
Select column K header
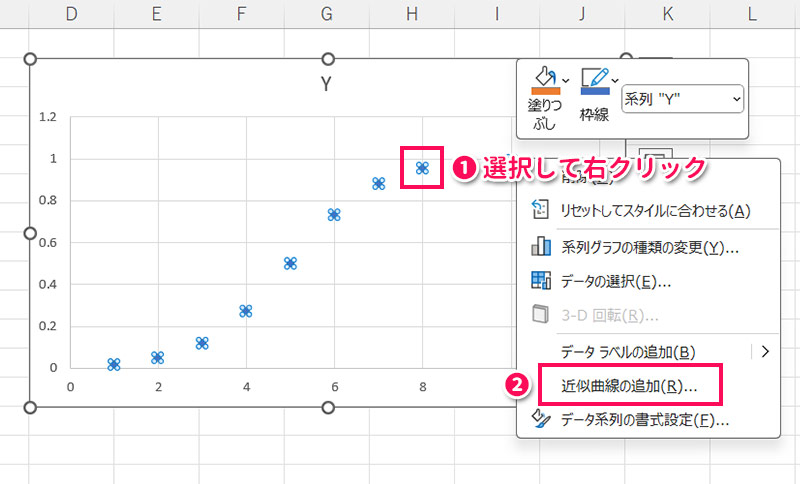(667, 14)
